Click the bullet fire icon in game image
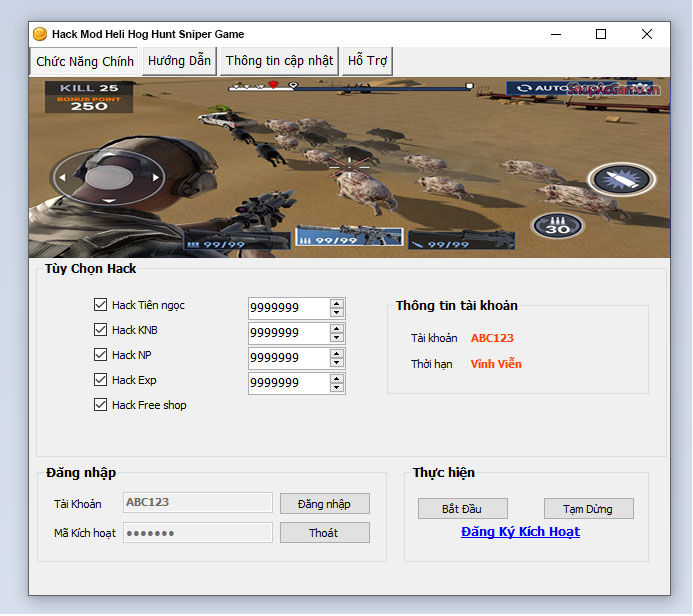 point(621,179)
